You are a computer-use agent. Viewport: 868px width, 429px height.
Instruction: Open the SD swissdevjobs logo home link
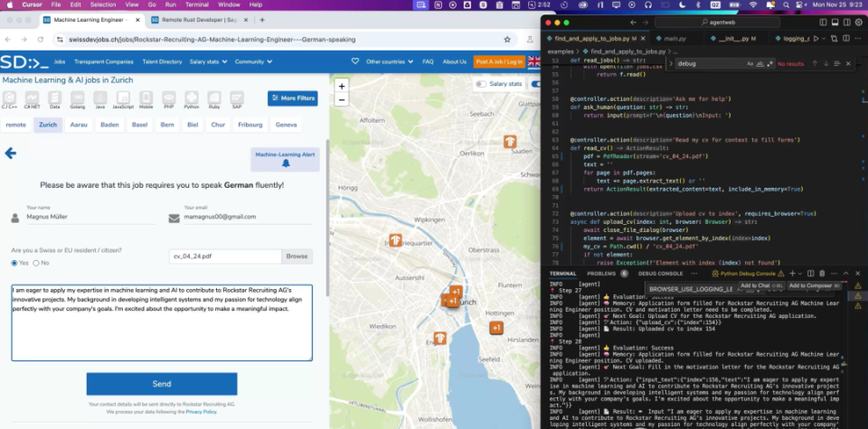24,61
